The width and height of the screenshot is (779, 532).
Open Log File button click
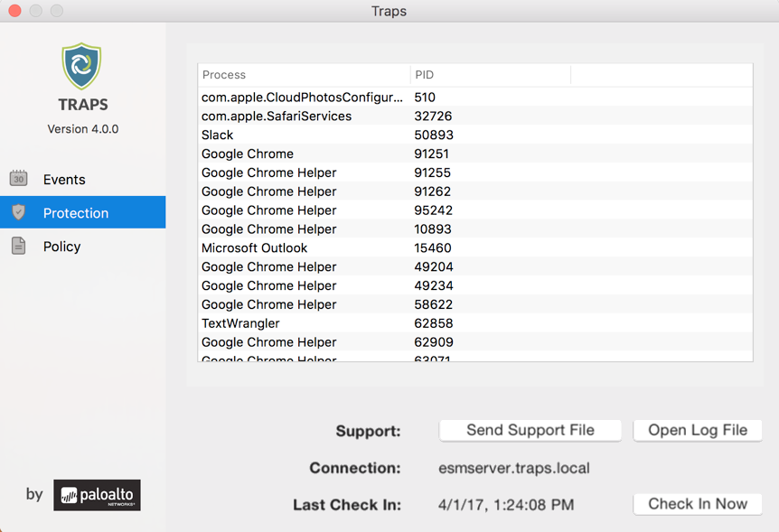(x=698, y=431)
